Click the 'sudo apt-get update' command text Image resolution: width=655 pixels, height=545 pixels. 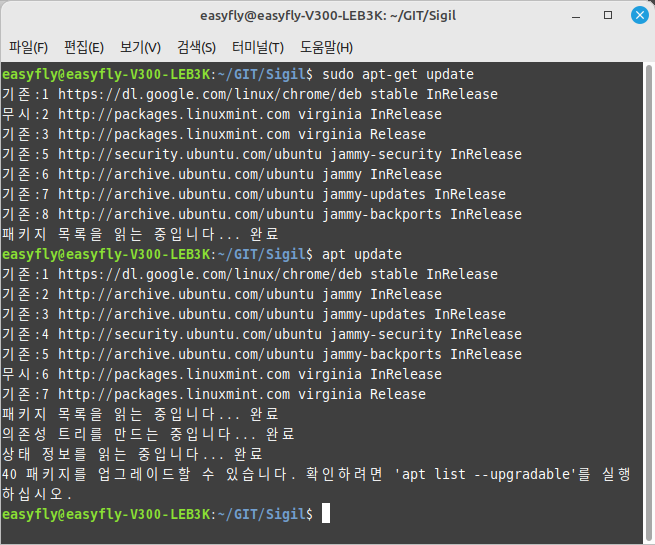click(398, 74)
